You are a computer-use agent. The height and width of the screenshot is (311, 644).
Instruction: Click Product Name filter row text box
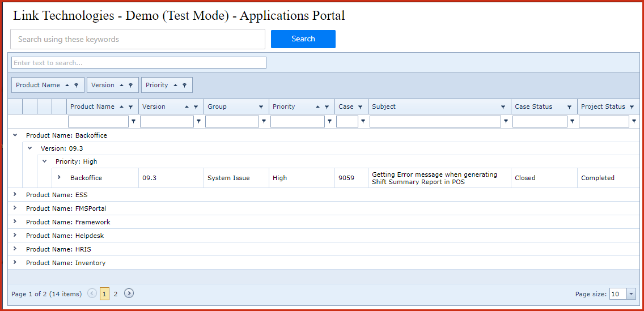(99, 121)
